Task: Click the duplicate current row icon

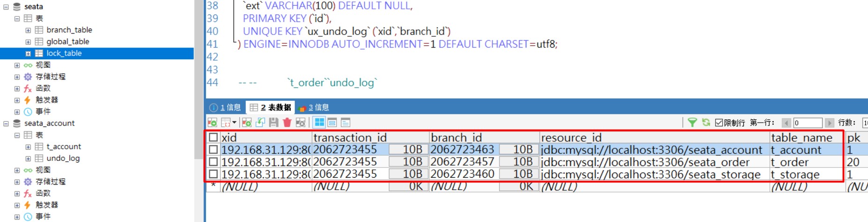Action: tap(261, 122)
